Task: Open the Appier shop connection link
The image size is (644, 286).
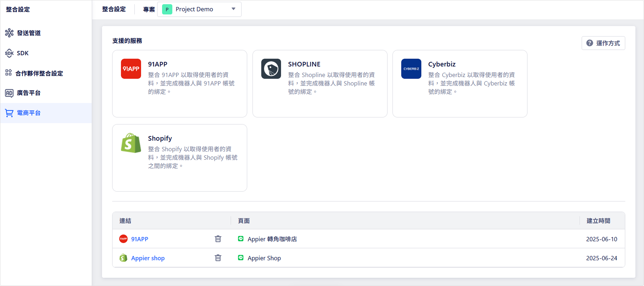Action: pyautogui.click(x=148, y=258)
